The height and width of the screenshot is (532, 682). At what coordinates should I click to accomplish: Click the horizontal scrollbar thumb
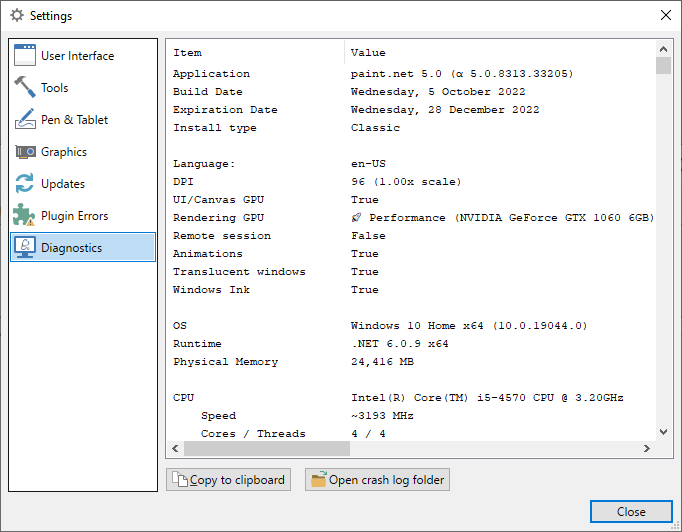tap(267, 448)
